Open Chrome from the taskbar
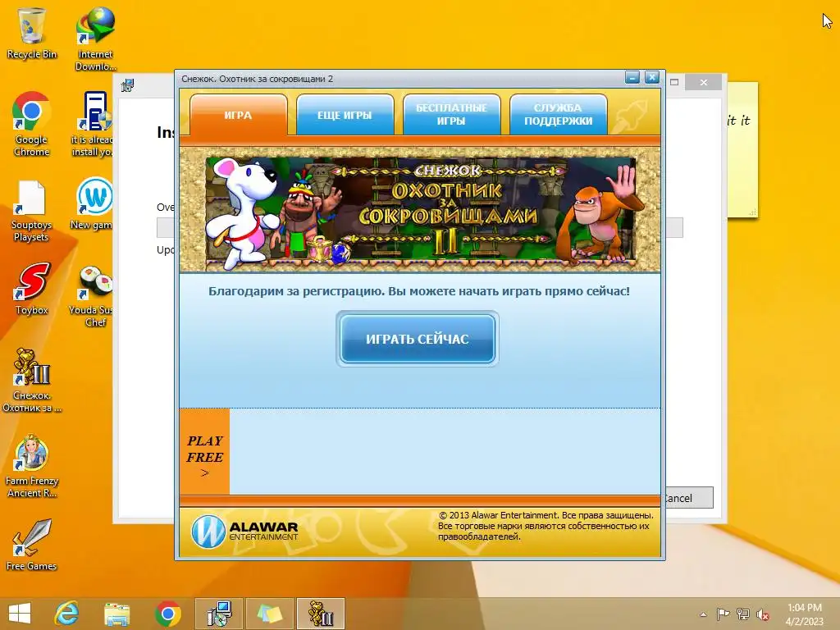 [x=167, y=614]
